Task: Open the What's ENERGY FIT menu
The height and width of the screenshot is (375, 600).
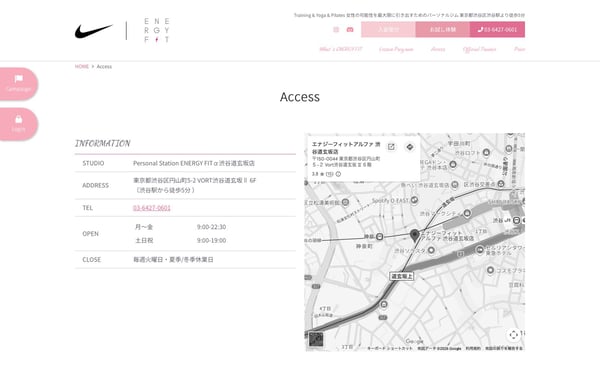Action: tap(341, 49)
